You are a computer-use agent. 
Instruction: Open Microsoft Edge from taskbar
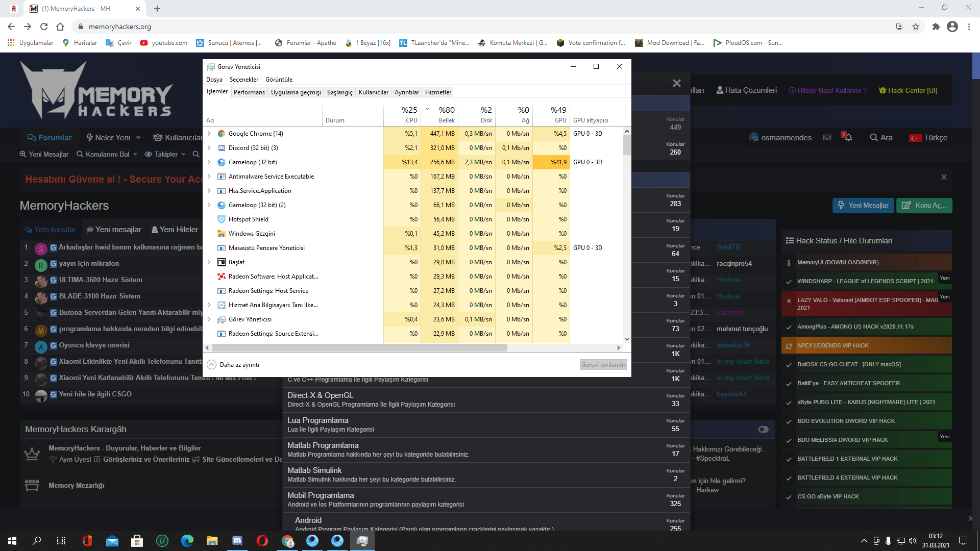(x=187, y=541)
